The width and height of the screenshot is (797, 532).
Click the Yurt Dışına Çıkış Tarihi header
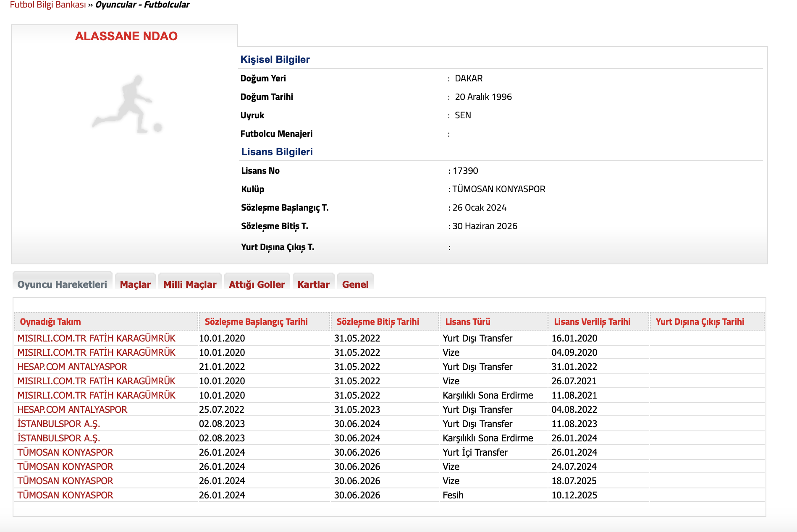click(x=700, y=321)
